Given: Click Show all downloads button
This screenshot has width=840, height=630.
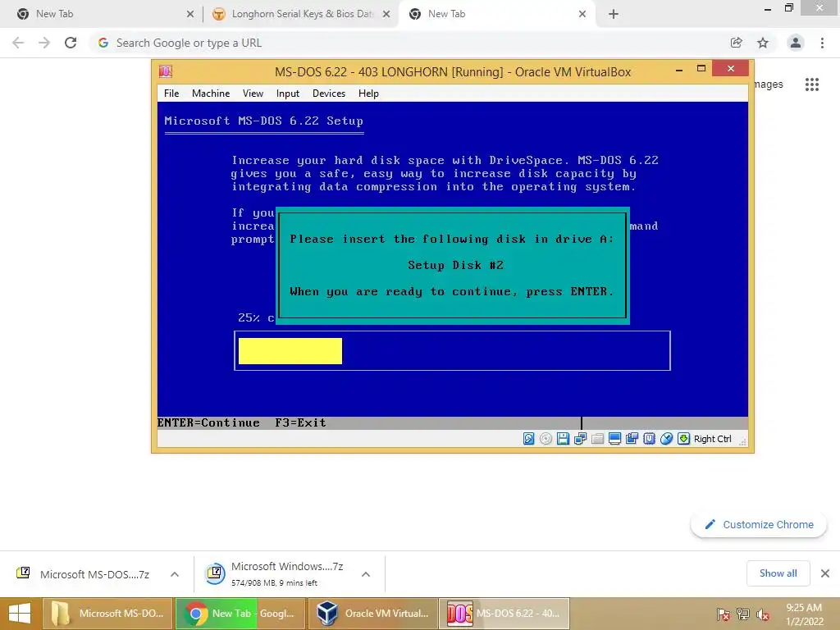Looking at the screenshot, I should pyautogui.click(x=778, y=573).
